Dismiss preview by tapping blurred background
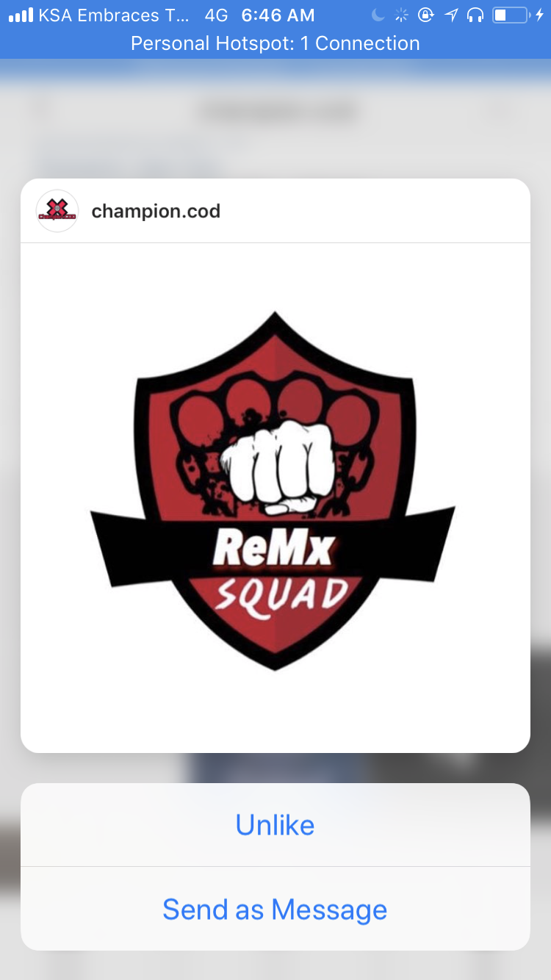Screen dimensions: 551x980 275,118
